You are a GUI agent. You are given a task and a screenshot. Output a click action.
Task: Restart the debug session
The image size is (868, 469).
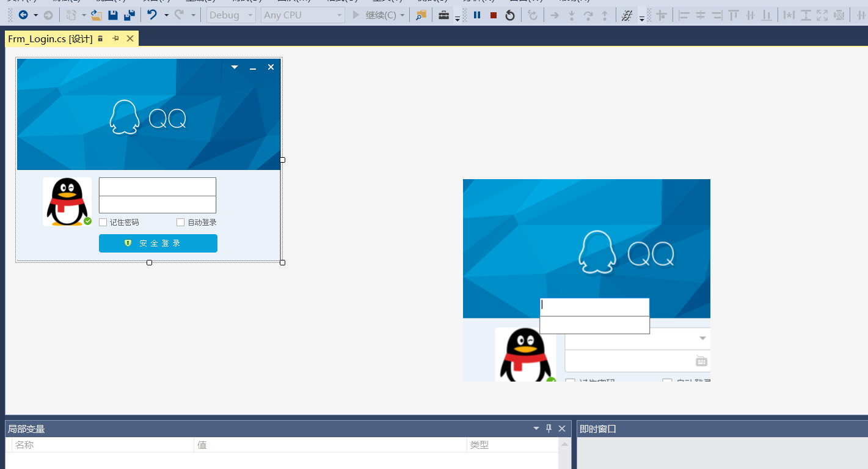pyautogui.click(x=510, y=15)
